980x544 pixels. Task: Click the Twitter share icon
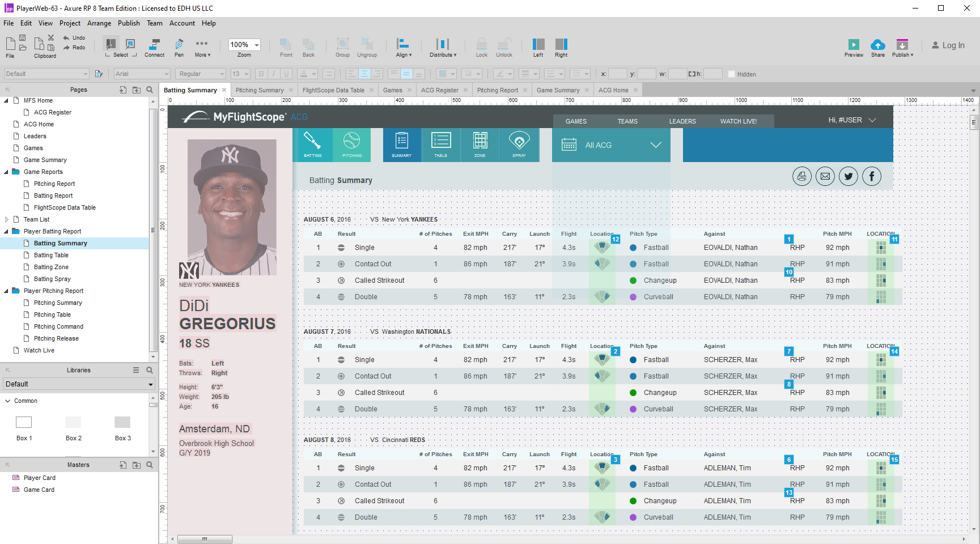coord(848,176)
